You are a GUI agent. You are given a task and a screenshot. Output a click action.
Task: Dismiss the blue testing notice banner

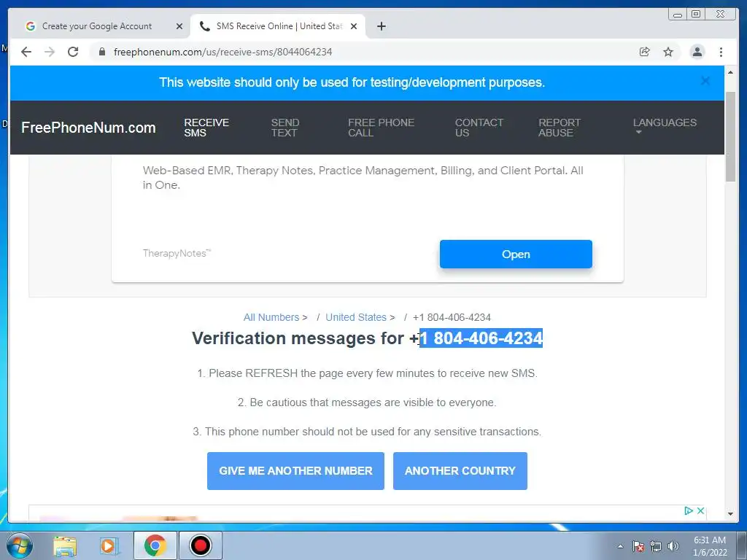(x=705, y=81)
